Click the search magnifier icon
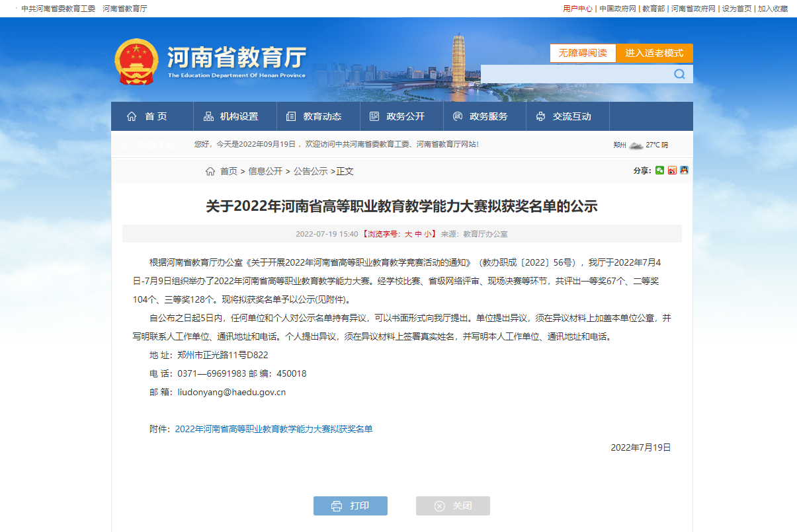Image resolution: width=797 pixels, height=532 pixels. (679, 74)
